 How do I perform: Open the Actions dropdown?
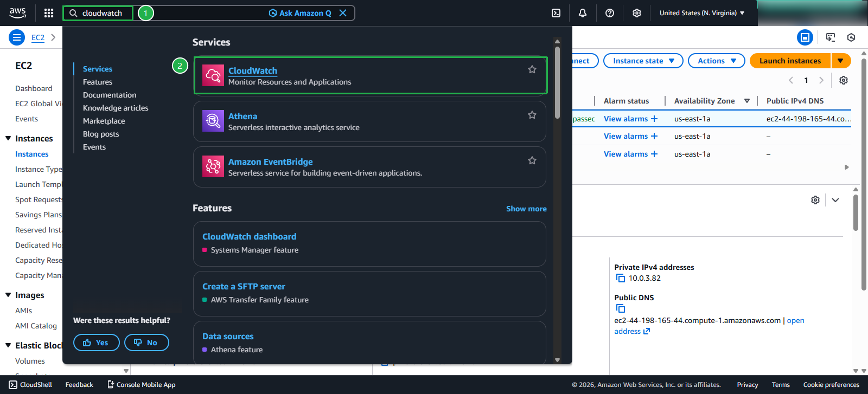(717, 61)
